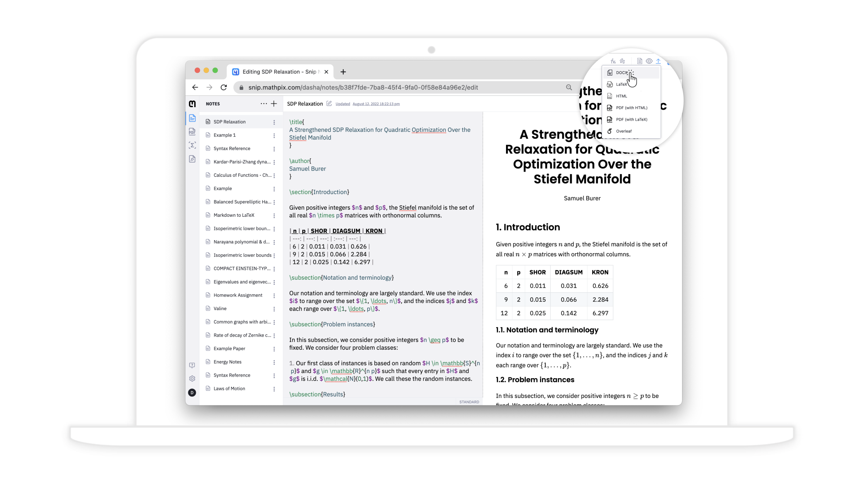The image size is (868, 500).
Task: Click the NOTES panel add button
Action: pyautogui.click(x=274, y=104)
